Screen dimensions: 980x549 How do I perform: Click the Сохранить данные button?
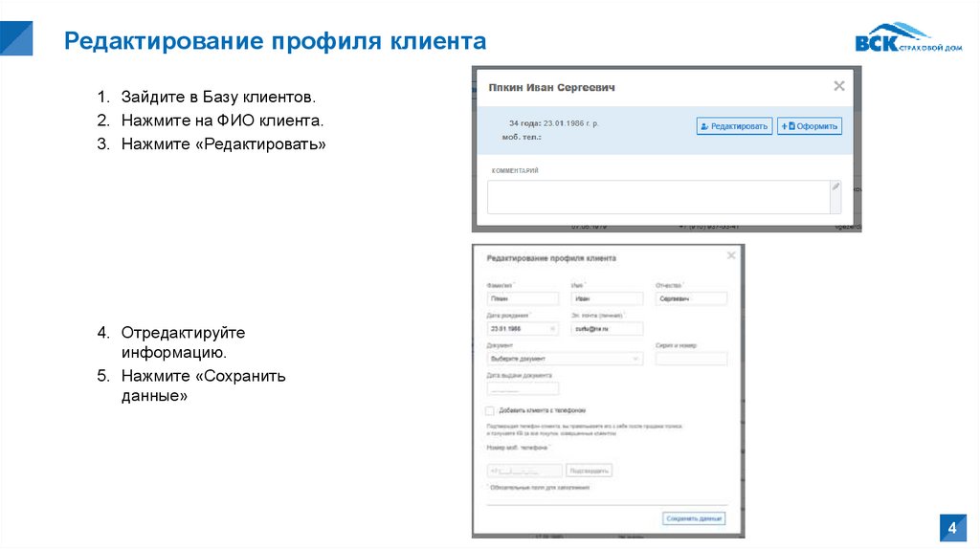(x=694, y=518)
